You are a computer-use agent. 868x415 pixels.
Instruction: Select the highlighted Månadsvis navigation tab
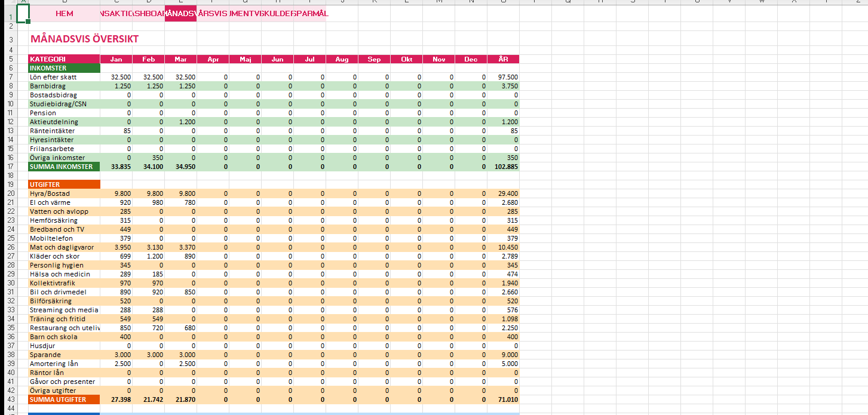point(180,13)
